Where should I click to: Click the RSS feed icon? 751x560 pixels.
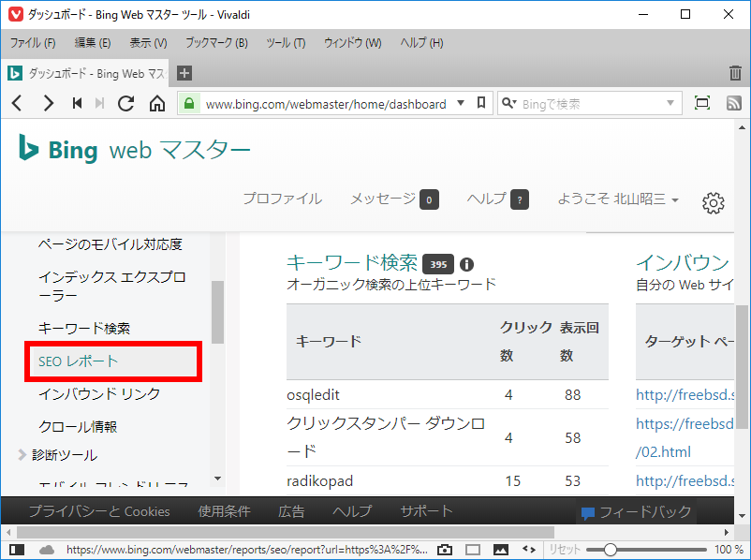point(734,103)
